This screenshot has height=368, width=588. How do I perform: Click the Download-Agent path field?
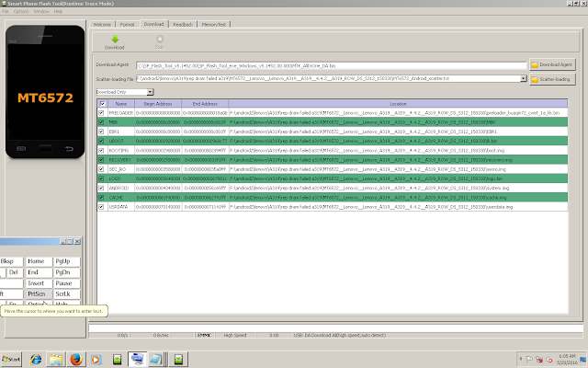(331, 65)
